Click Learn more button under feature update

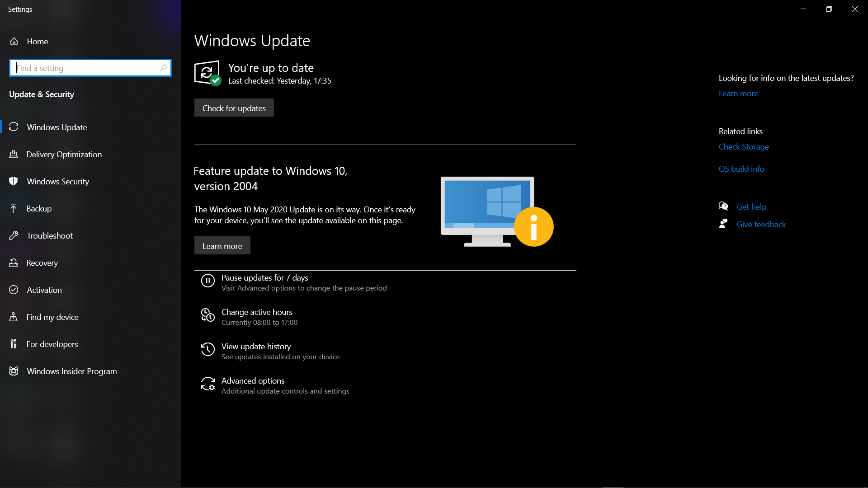(222, 245)
